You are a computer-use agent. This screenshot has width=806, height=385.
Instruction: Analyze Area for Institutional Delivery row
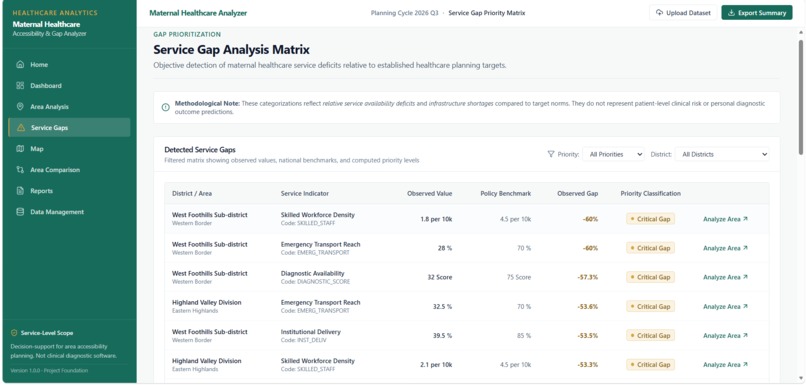pos(725,336)
